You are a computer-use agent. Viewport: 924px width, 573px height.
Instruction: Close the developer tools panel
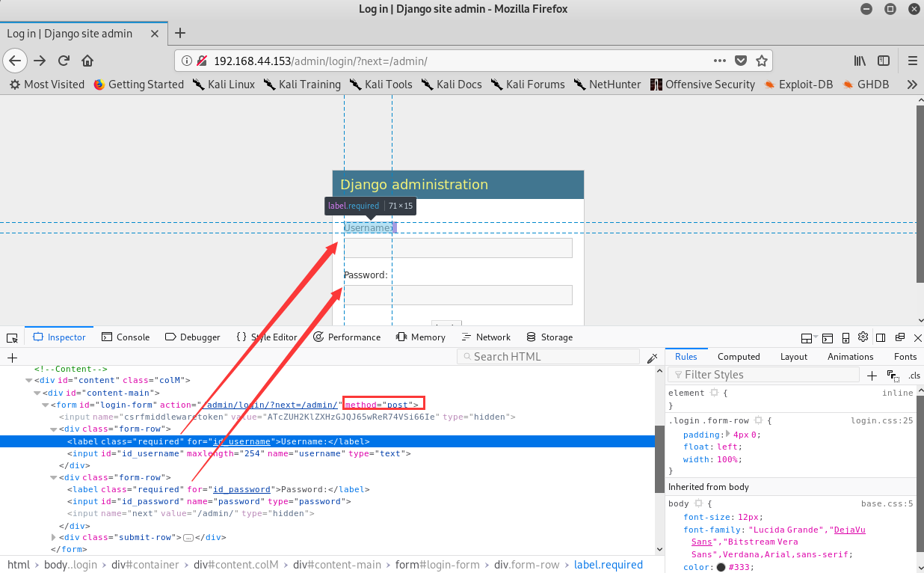(918, 337)
